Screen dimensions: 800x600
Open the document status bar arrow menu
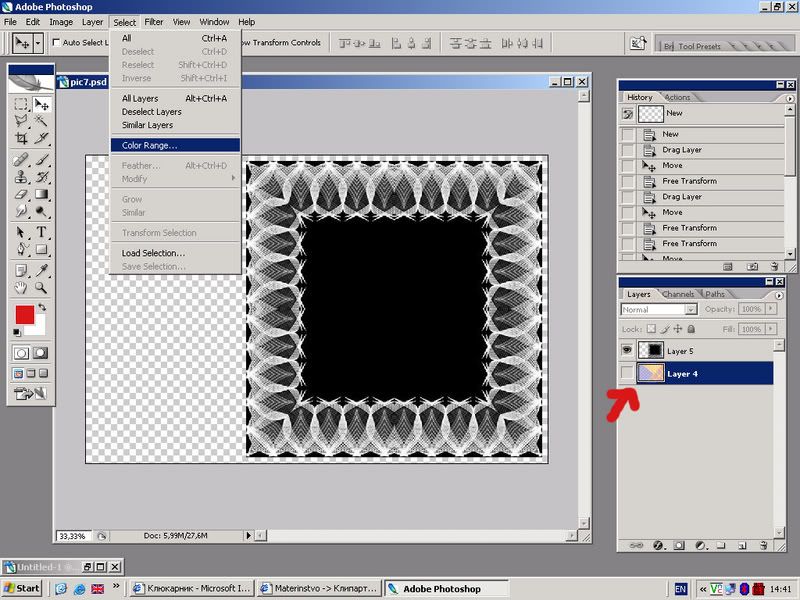248,536
